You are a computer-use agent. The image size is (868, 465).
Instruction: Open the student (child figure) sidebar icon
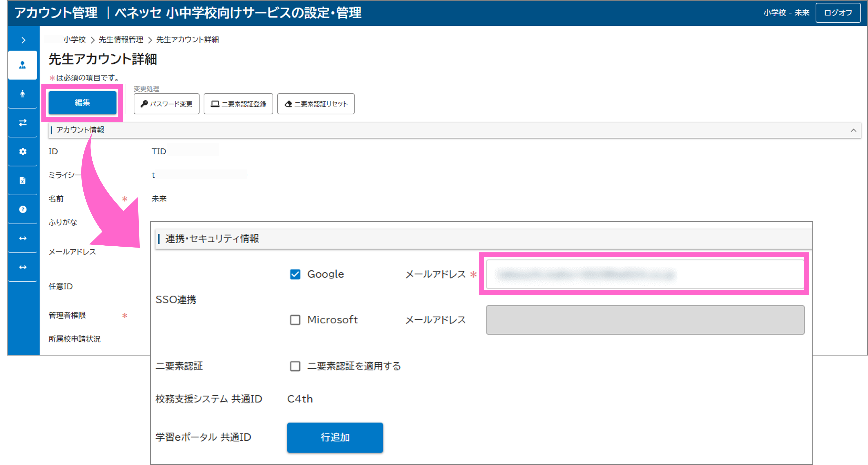23,94
